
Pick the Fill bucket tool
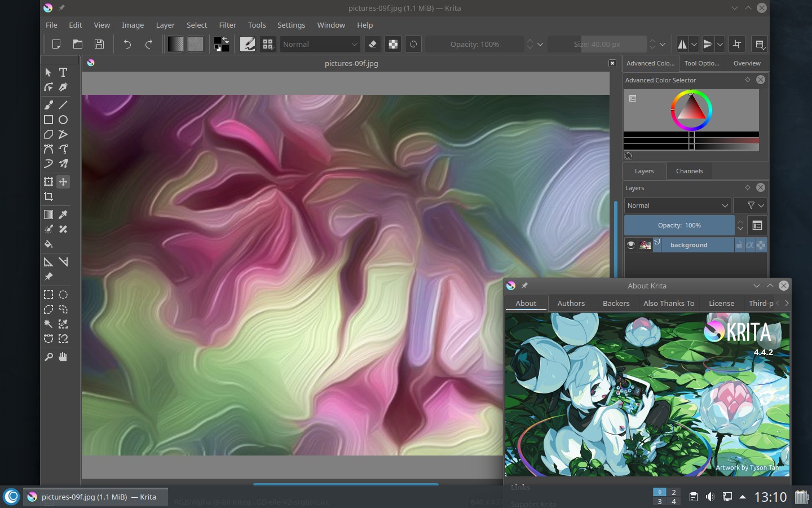pos(48,244)
